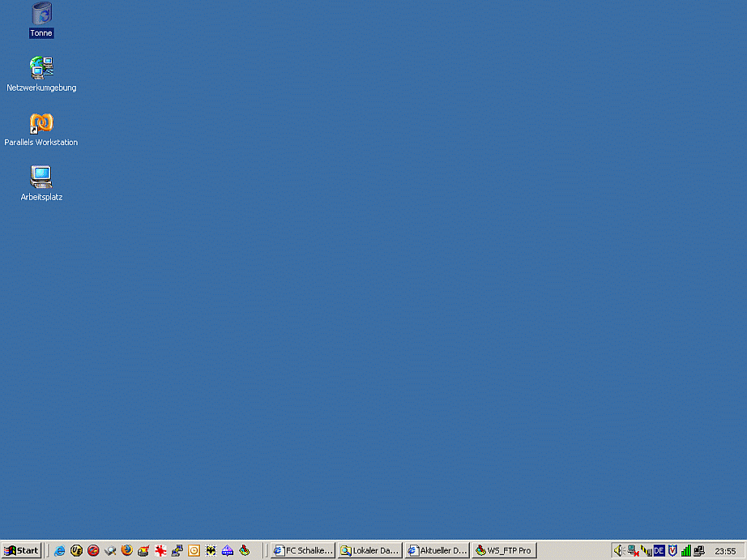Launch UltraEdit from Quick Launch
This screenshot has height=560, width=747.
tap(76, 550)
